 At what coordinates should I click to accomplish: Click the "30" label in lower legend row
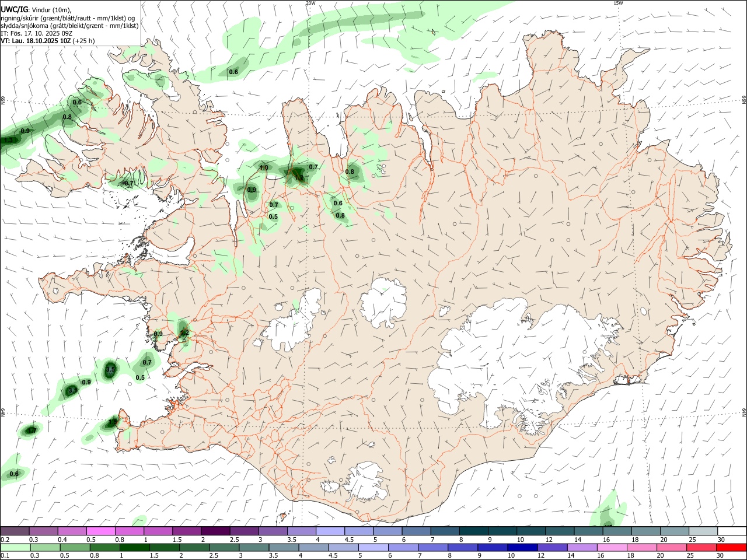pos(720,555)
